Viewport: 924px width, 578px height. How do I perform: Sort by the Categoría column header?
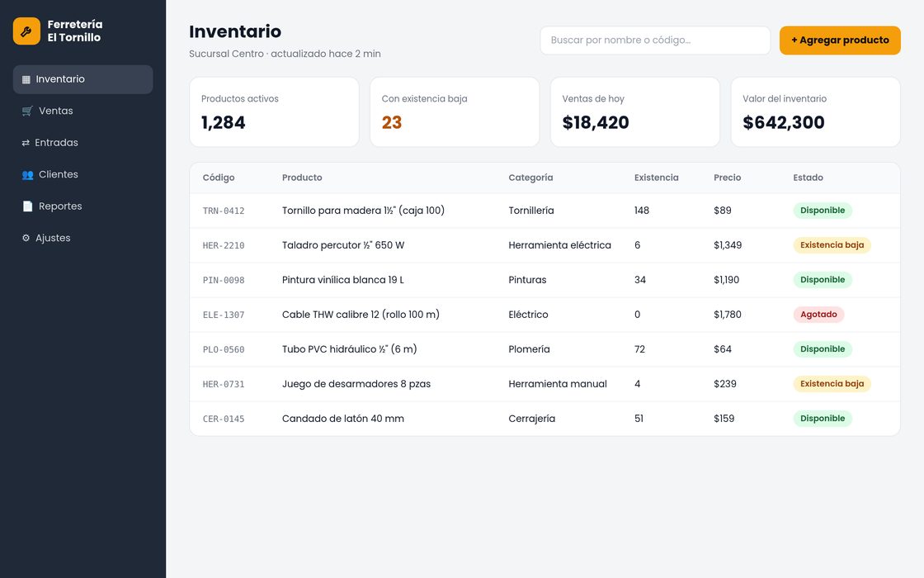coord(530,178)
